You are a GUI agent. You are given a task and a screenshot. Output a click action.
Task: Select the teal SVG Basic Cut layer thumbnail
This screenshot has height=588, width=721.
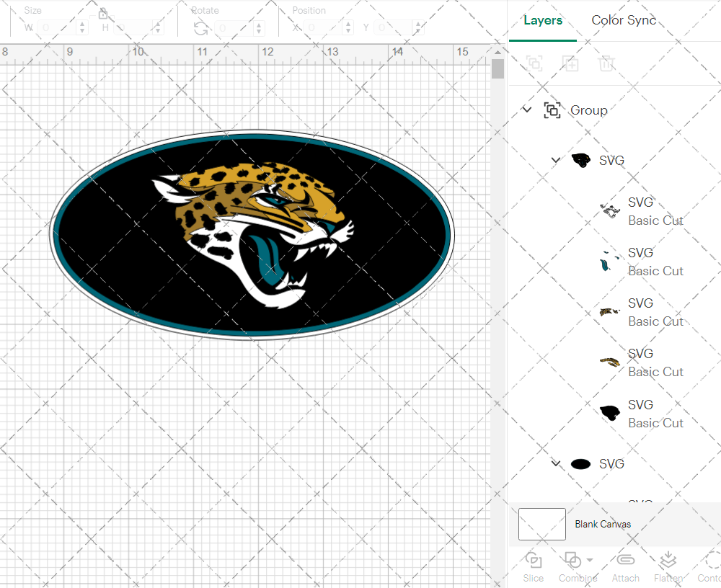609,262
